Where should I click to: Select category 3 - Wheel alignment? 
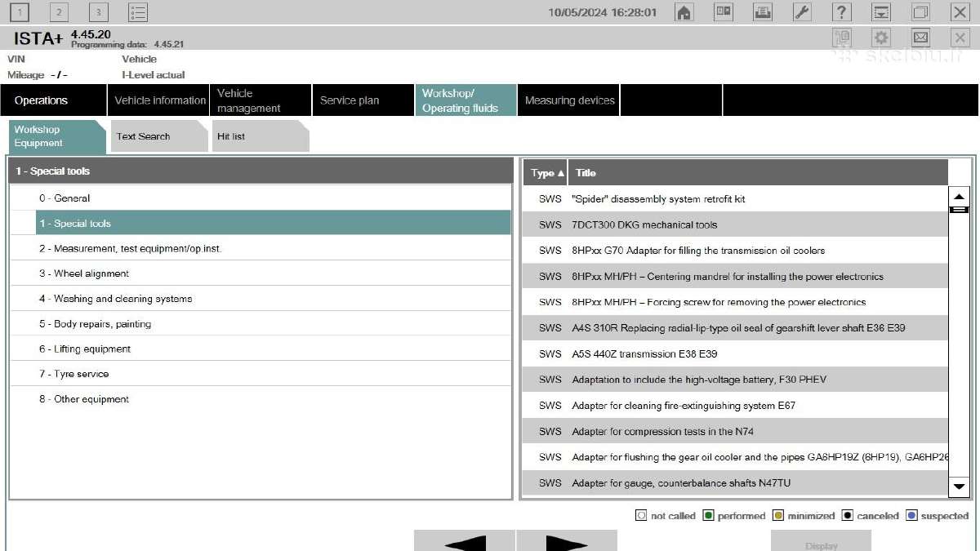[261, 273]
